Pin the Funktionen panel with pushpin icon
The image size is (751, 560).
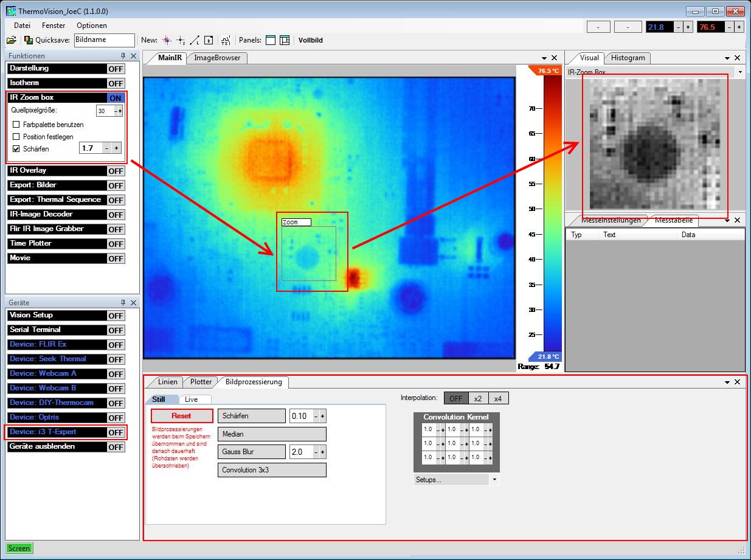[123, 56]
